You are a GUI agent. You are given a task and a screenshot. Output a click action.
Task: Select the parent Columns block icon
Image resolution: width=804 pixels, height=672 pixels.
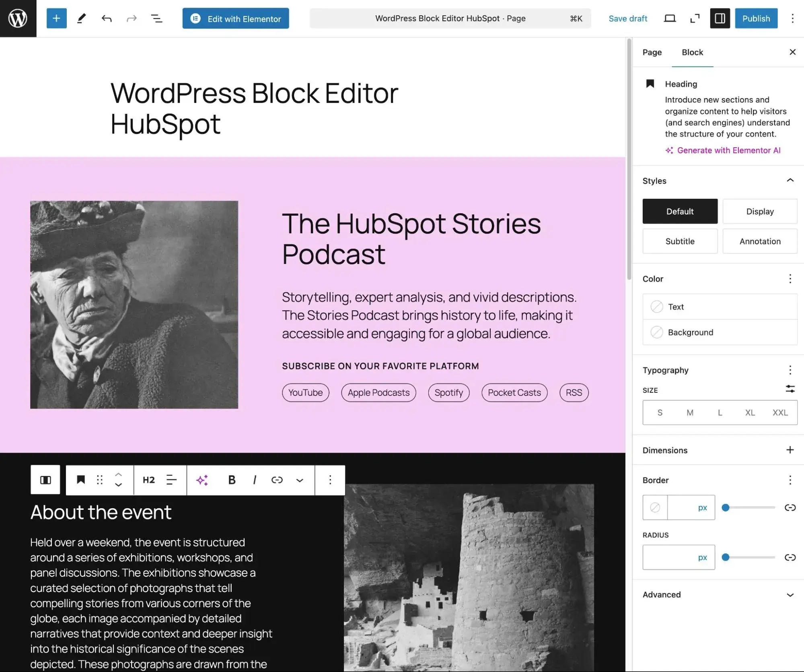tap(45, 480)
